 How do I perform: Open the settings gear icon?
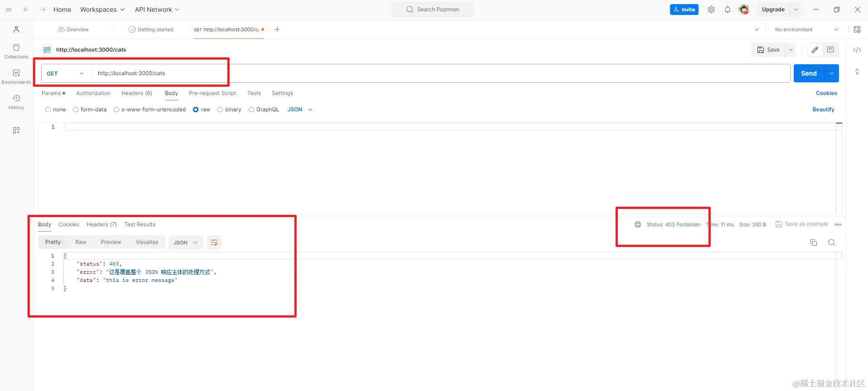tap(711, 10)
